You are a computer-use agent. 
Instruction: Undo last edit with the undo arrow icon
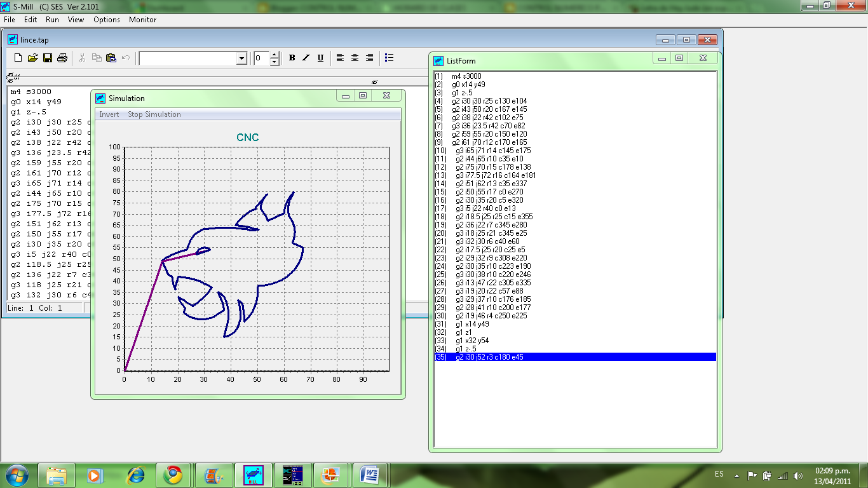click(125, 58)
